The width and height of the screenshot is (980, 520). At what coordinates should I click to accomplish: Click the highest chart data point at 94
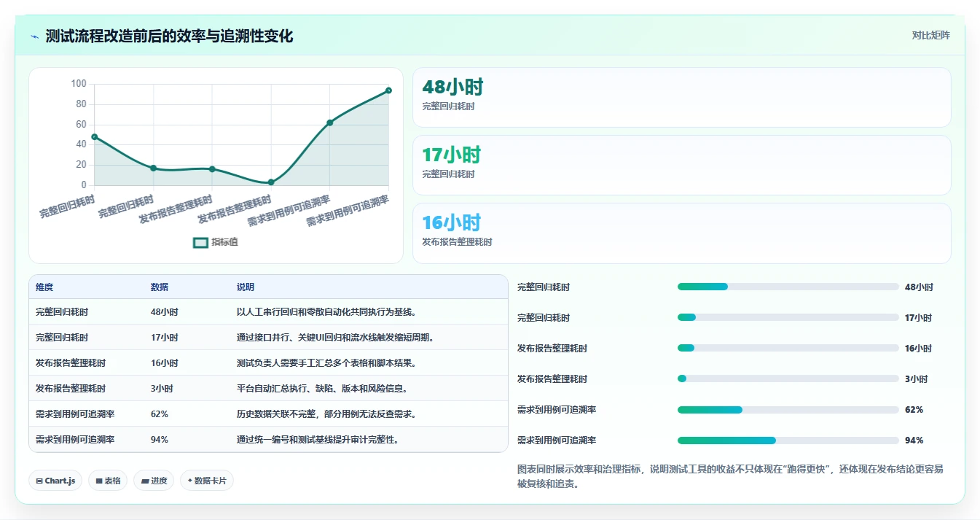click(388, 90)
